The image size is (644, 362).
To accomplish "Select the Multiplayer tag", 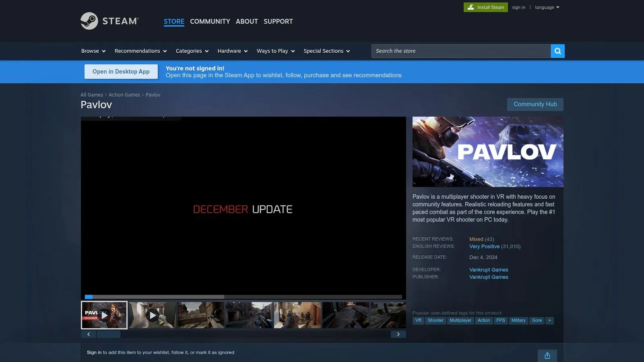I will click(x=460, y=321).
